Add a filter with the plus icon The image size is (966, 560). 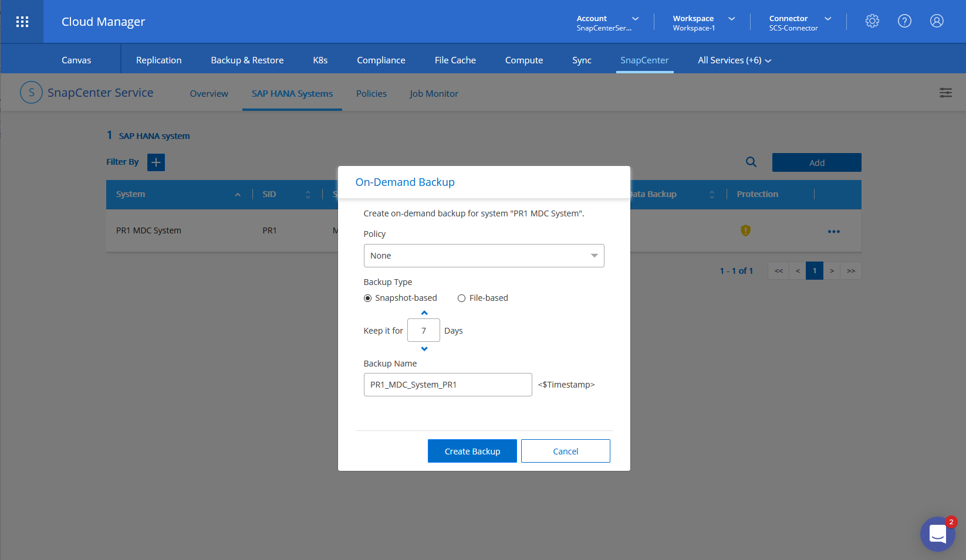pyautogui.click(x=156, y=162)
